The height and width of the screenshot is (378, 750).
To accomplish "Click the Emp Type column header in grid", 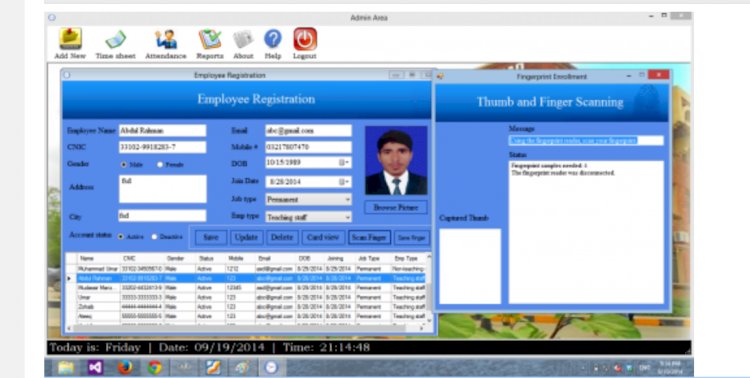I will [408, 258].
